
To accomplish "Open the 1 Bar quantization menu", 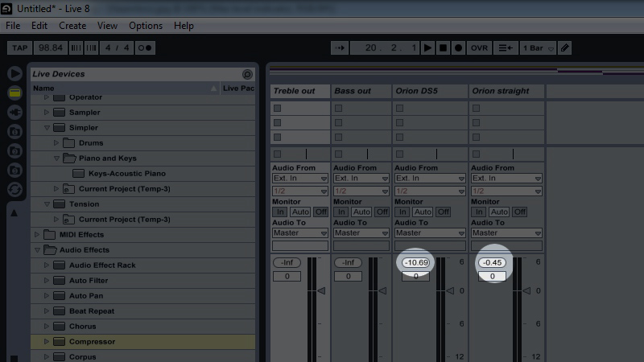I will coord(538,48).
